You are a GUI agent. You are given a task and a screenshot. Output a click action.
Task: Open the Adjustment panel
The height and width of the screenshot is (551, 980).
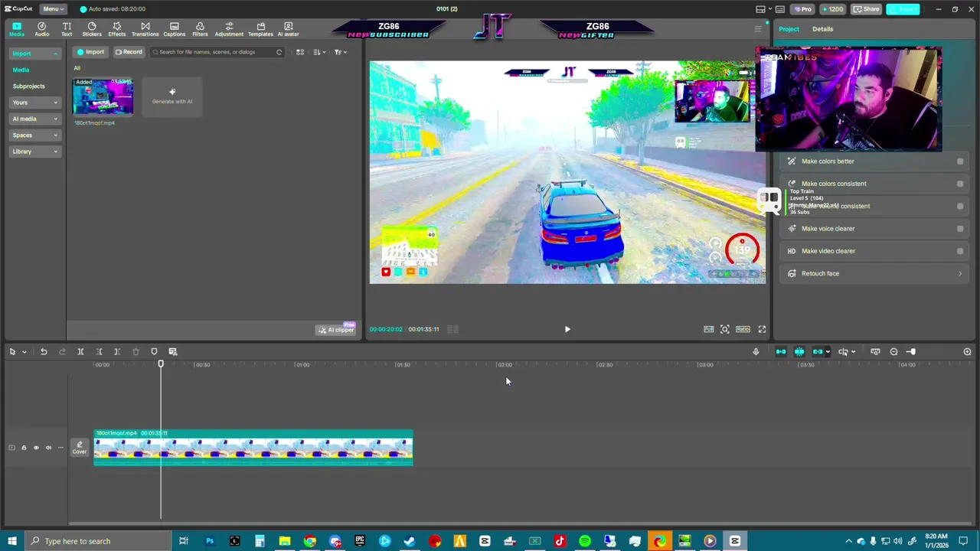(x=229, y=29)
